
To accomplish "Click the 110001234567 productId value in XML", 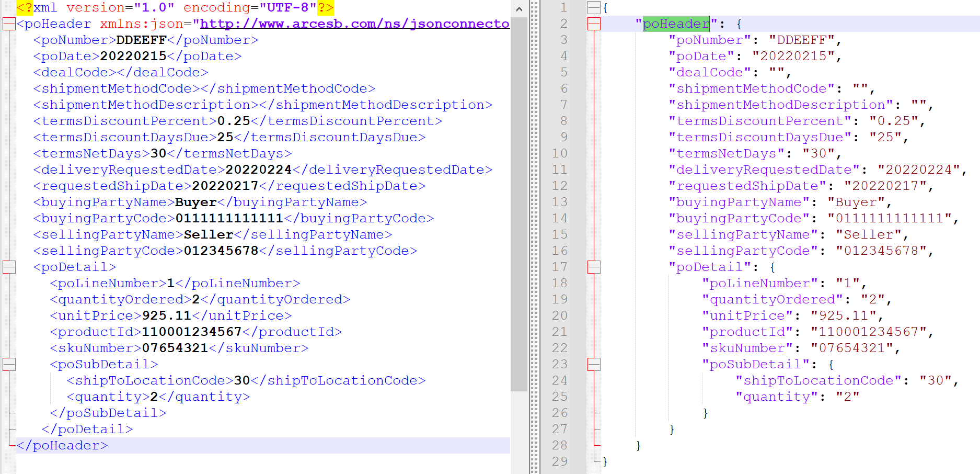I will click(x=192, y=332).
